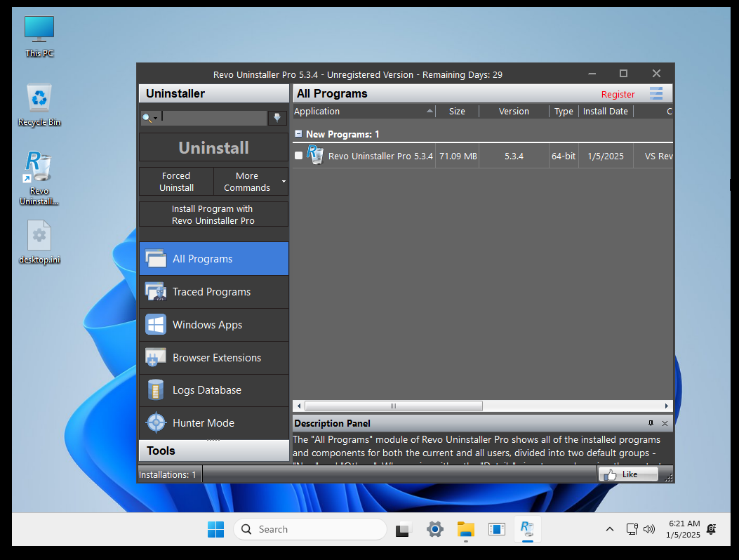Close the Description Panel

pyautogui.click(x=665, y=423)
